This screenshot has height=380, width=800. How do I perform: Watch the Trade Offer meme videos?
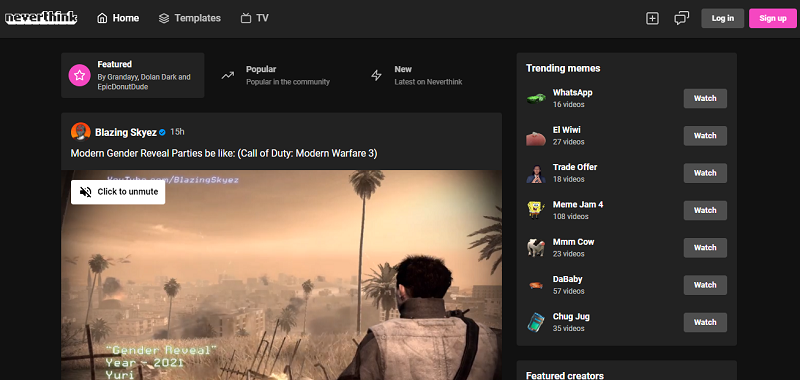click(x=705, y=173)
